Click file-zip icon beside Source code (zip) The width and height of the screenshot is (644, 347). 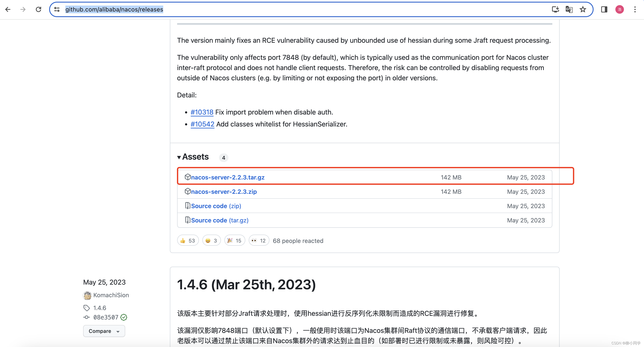pyautogui.click(x=188, y=206)
